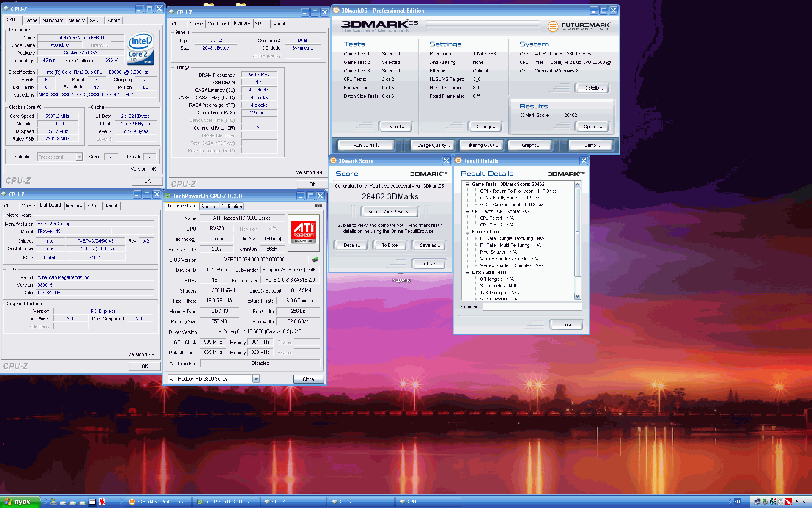812x508 pixels.
Task: Click the safely remove hardware tray icon
Action: [765, 502]
